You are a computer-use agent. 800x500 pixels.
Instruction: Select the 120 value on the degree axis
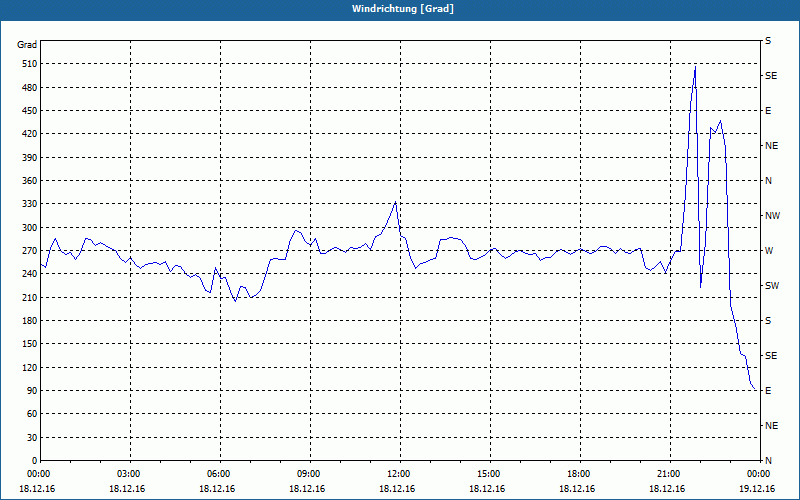pos(30,368)
